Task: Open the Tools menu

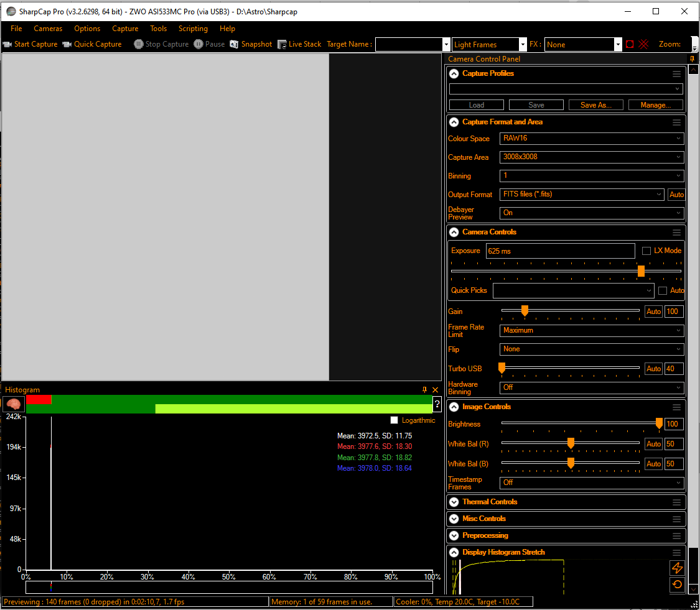Action: [159, 29]
